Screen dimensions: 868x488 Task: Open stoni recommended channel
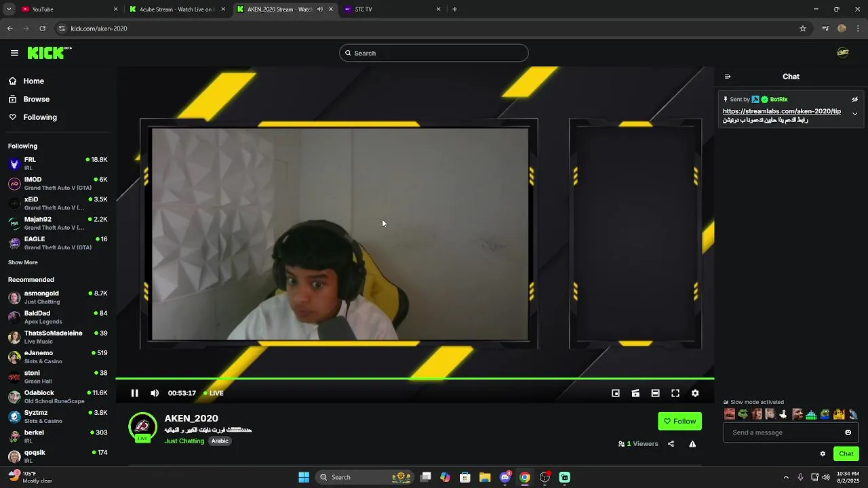point(58,376)
